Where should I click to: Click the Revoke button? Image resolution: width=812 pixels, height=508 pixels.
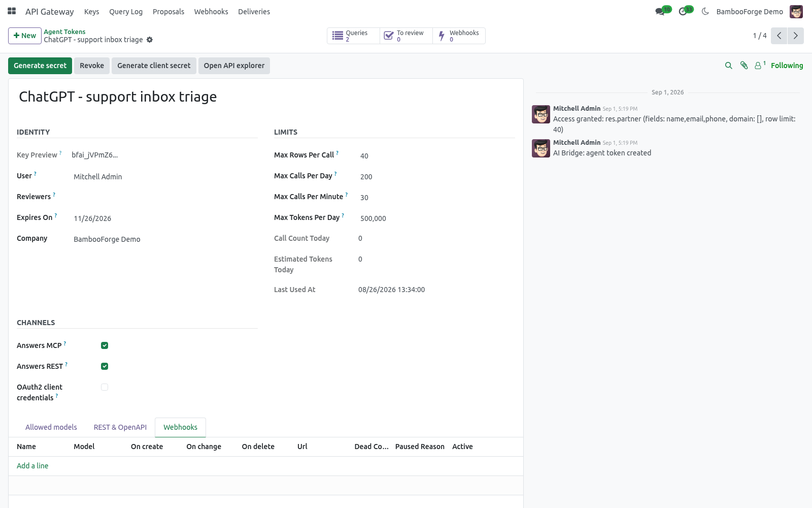click(x=92, y=66)
